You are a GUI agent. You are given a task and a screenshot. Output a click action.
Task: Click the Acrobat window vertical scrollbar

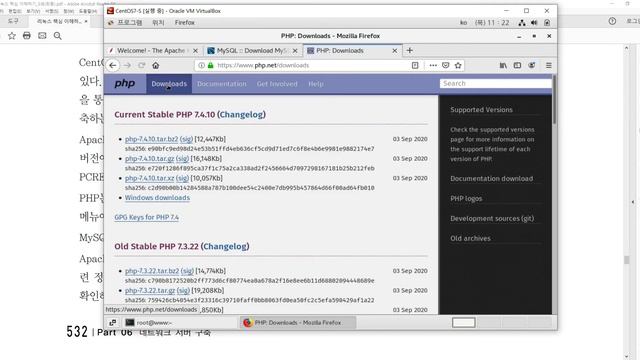coord(627,202)
